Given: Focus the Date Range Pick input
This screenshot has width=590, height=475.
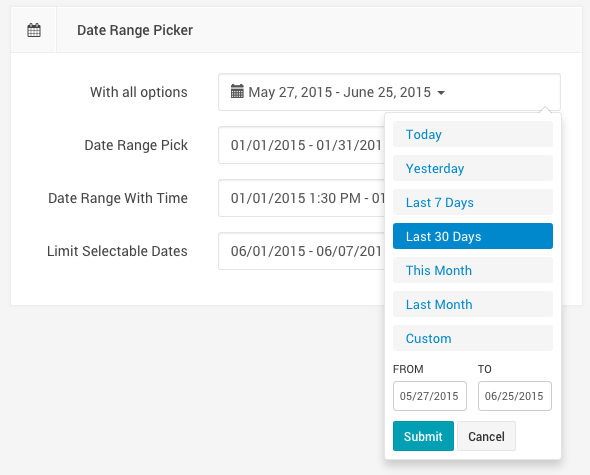Looking at the screenshot, I should coord(301,145).
